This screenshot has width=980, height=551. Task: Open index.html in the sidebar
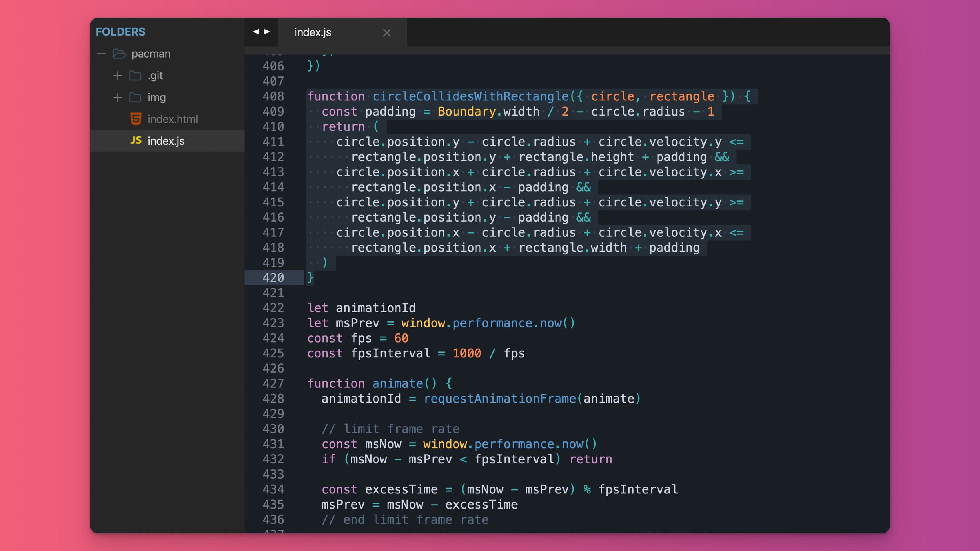pos(172,119)
